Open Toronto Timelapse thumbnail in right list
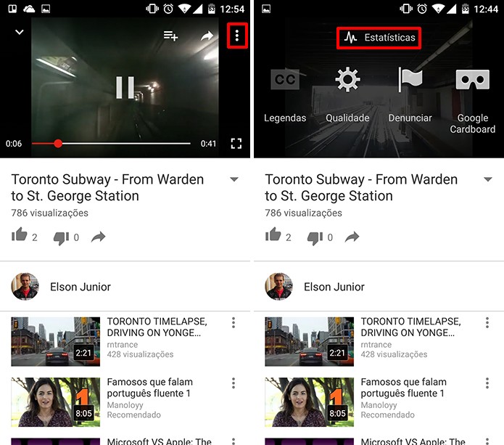 coord(309,342)
